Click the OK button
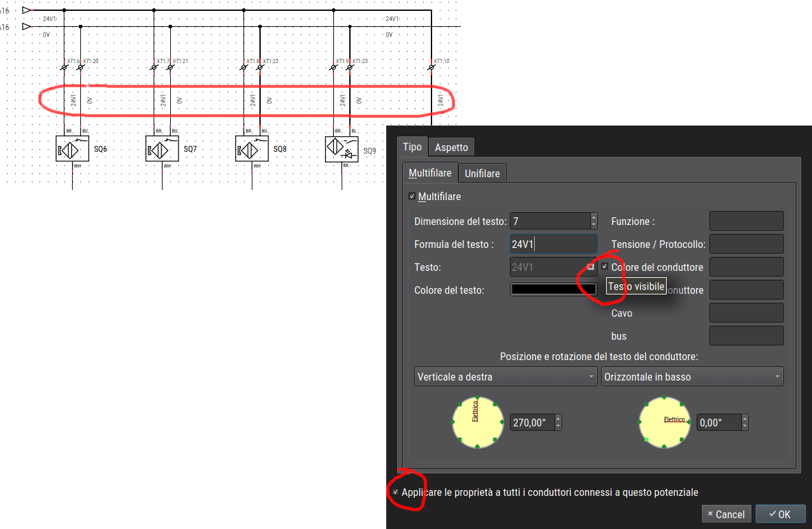 click(780, 514)
